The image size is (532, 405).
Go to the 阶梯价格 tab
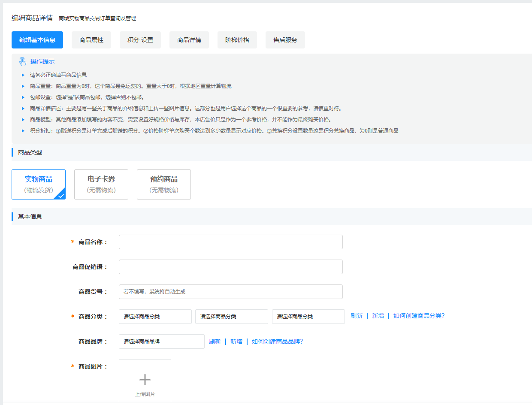point(237,40)
